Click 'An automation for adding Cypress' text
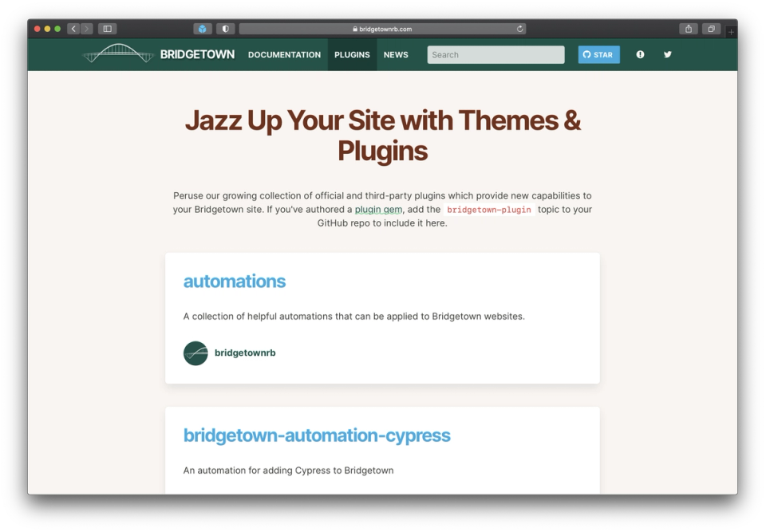Screen dimensions: 766x532 point(288,471)
